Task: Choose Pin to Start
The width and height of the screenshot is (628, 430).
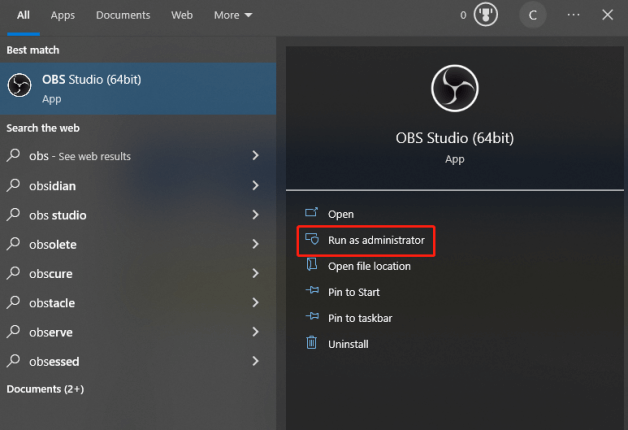Action: (354, 292)
